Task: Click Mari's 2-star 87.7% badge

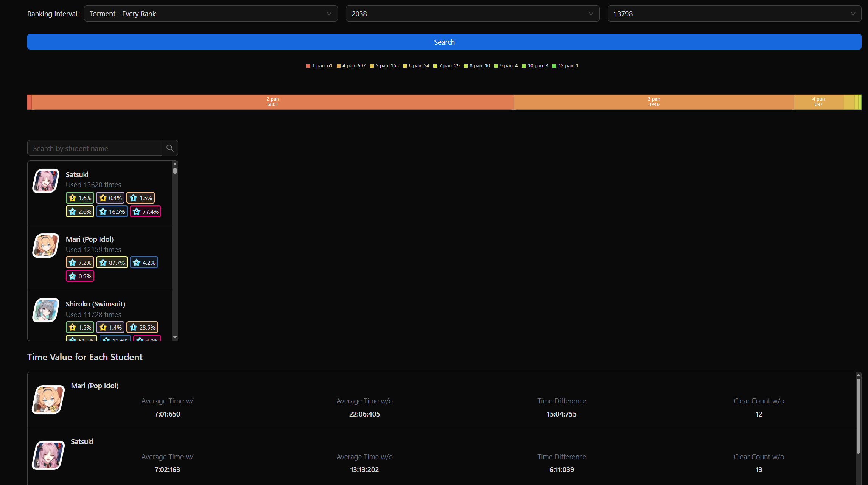Action: [112, 263]
